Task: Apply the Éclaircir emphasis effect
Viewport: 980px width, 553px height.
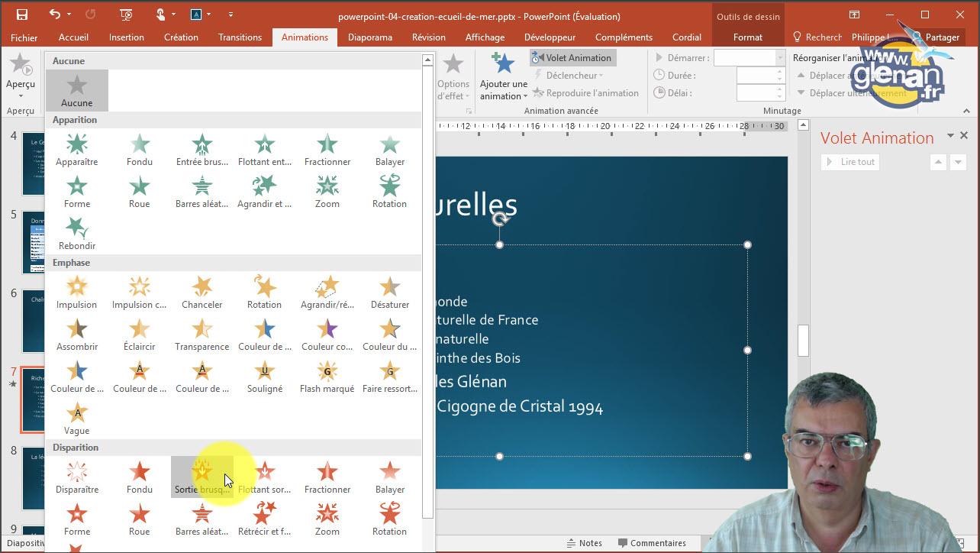Action: 140,335
